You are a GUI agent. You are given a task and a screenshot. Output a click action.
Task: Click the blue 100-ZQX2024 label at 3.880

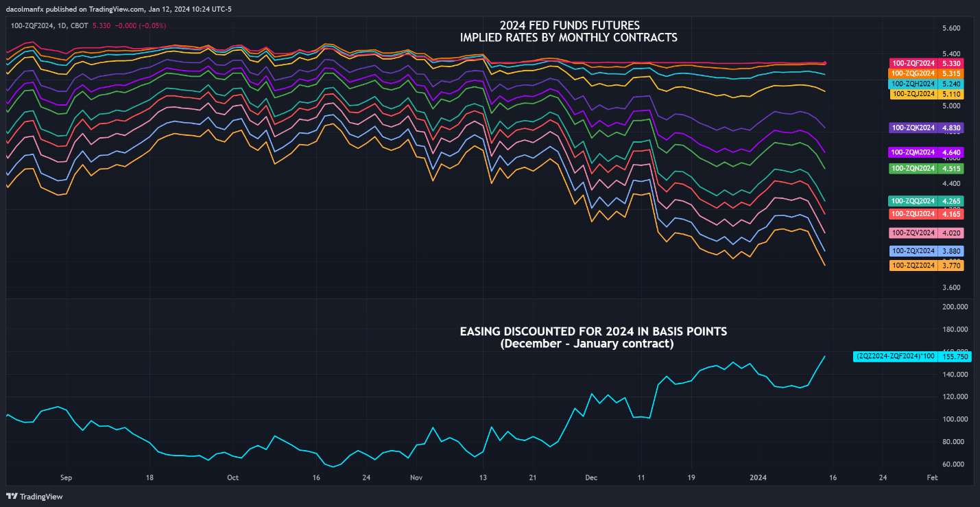pos(927,251)
